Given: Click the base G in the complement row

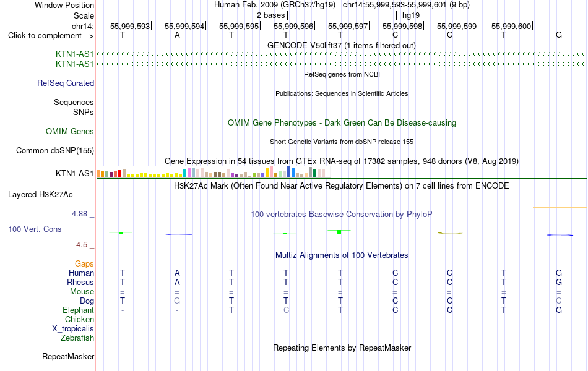Looking at the screenshot, I should point(559,35).
